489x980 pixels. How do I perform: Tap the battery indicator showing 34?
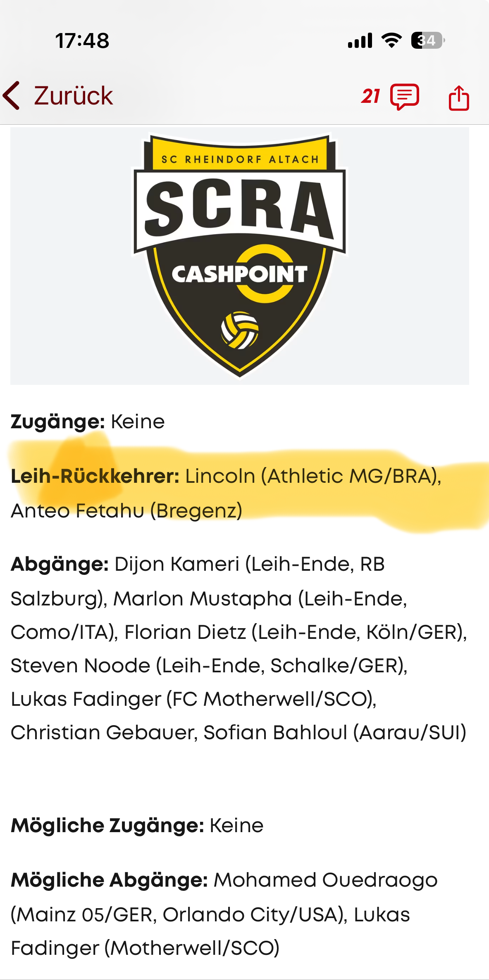tap(428, 40)
